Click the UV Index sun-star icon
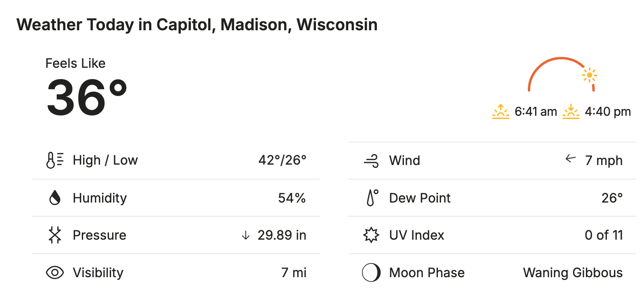 (x=371, y=235)
